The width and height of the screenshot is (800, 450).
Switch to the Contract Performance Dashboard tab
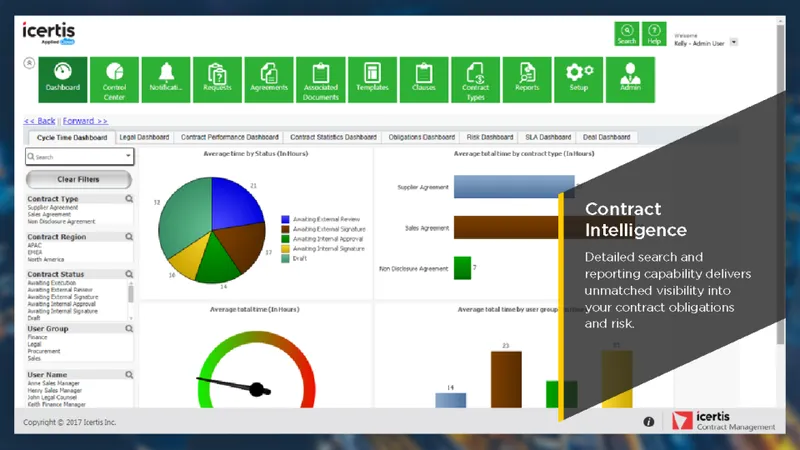point(230,137)
